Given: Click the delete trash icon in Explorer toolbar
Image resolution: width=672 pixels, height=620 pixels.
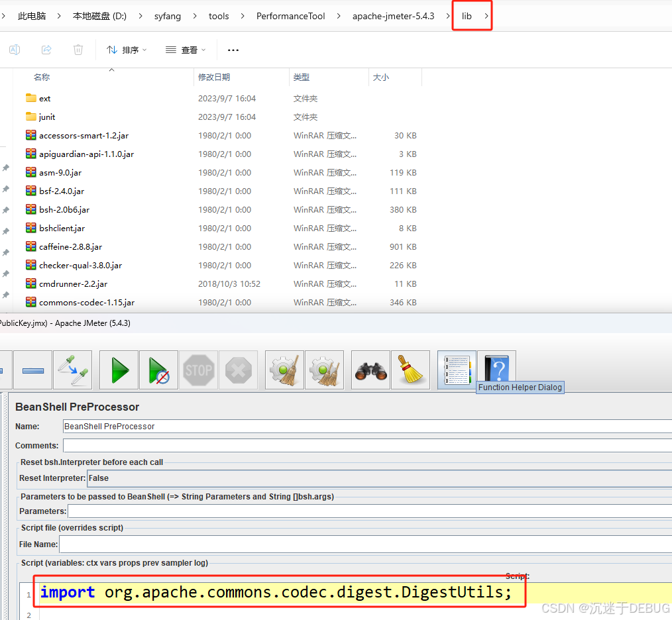Looking at the screenshot, I should (78, 49).
